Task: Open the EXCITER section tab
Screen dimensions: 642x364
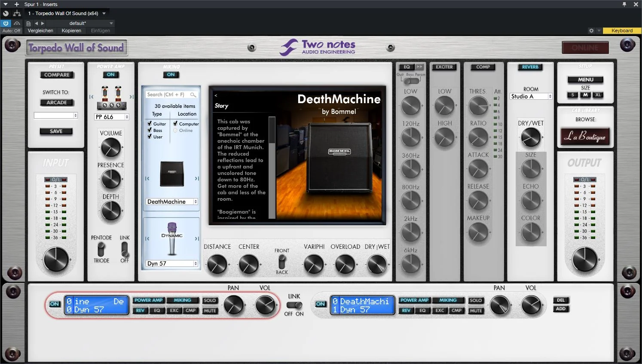Action: [444, 67]
